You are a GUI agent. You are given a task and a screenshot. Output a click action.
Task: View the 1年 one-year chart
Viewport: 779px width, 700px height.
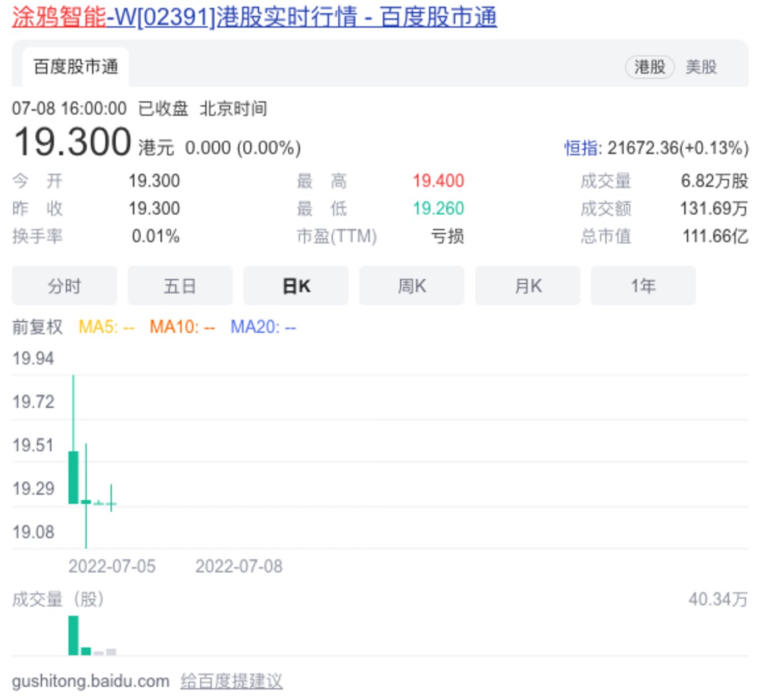(x=643, y=286)
